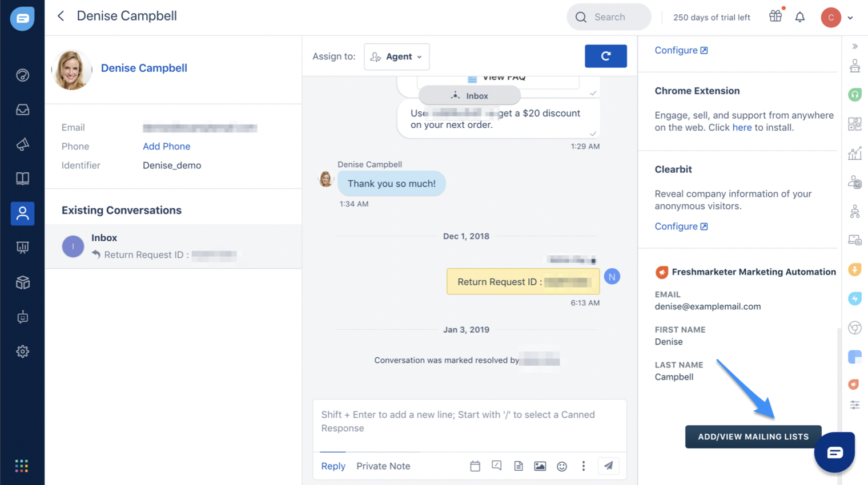Open the bots icon in sidebar

coord(22,317)
